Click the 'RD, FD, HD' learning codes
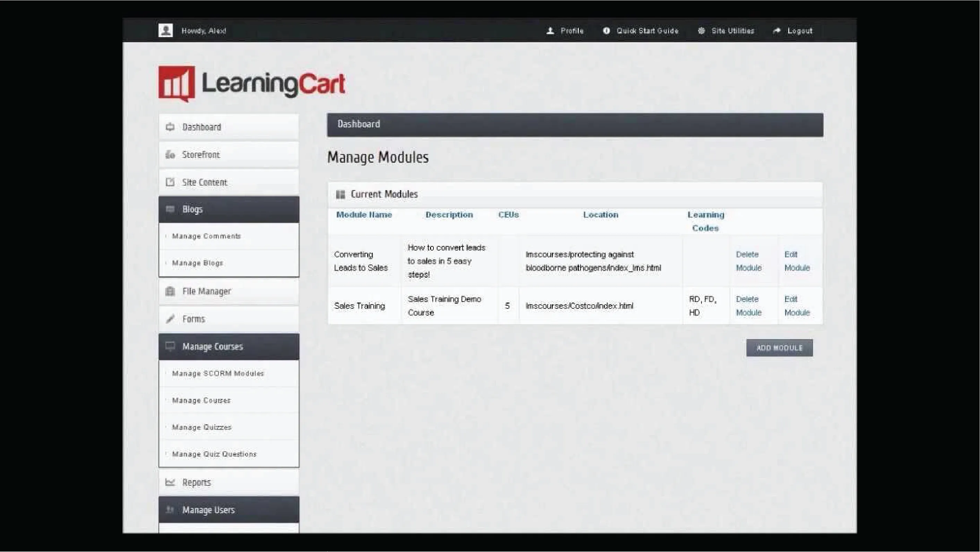This screenshot has width=980, height=552. [703, 306]
